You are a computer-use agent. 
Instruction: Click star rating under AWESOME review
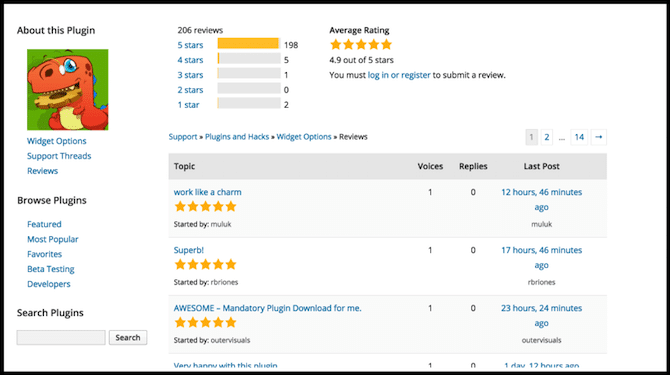click(206, 323)
